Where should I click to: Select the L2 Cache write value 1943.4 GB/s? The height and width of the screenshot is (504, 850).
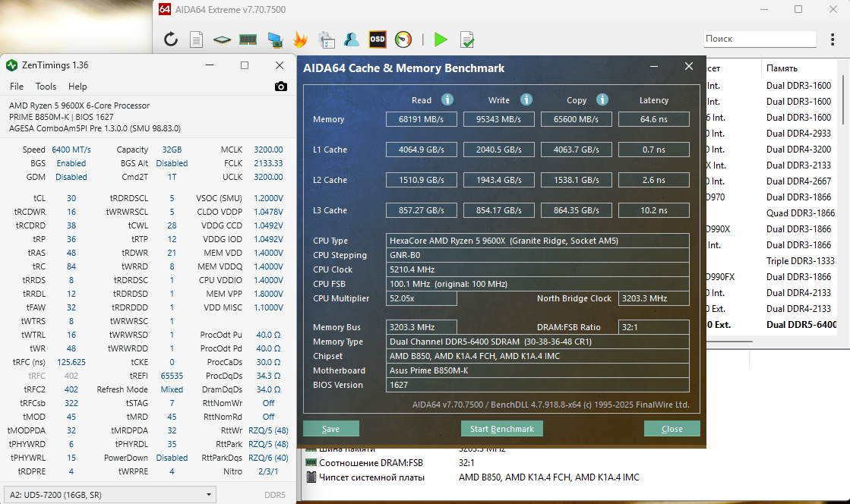click(x=499, y=180)
